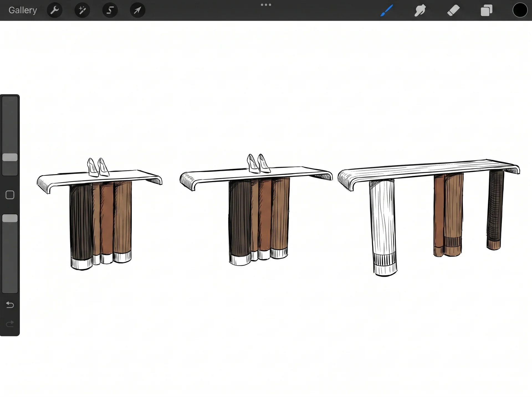Image resolution: width=532 pixels, height=397 pixels.
Task: Select the Smudge tool
Action: tap(420, 11)
